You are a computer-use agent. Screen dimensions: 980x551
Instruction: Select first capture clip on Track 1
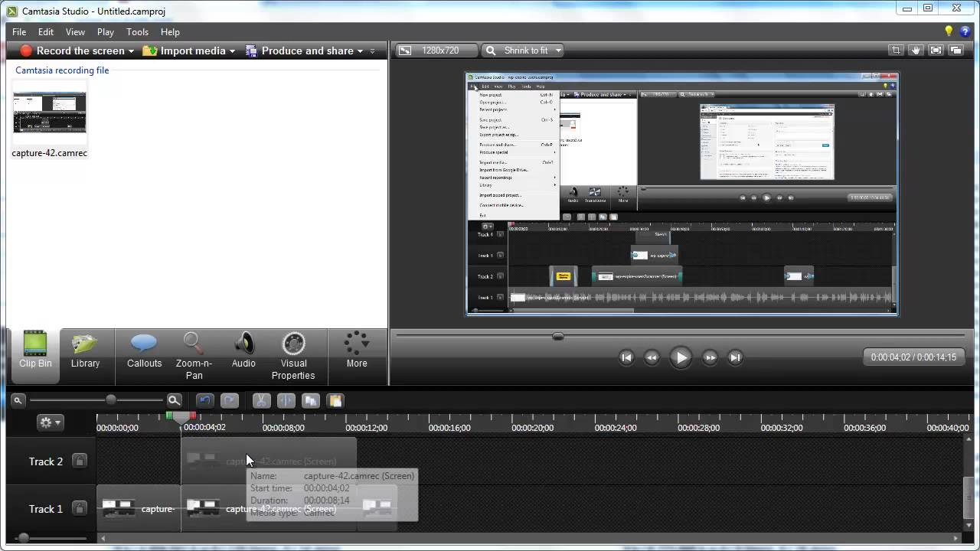139,508
